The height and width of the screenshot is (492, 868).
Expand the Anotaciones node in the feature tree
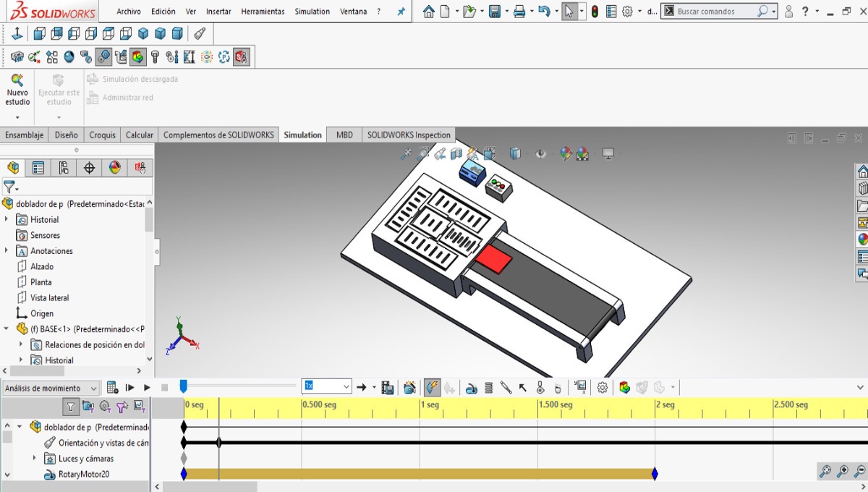pyautogui.click(x=7, y=250)
